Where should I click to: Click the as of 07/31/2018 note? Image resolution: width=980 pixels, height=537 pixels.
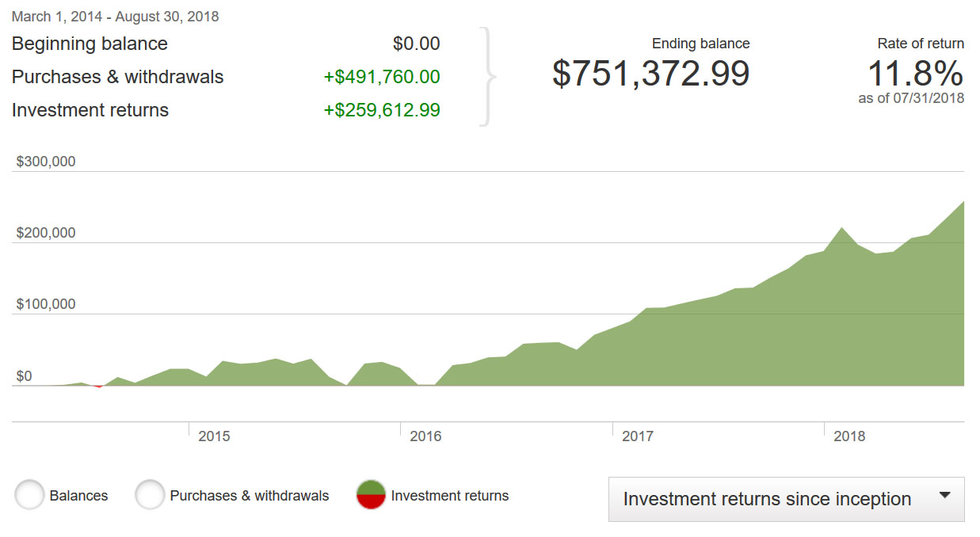point(911,99)
